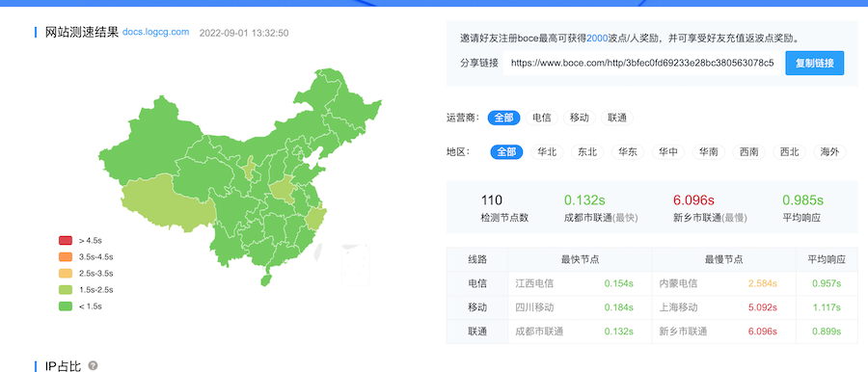The width and height of the screenshot is (868, 372).
Task: Click the 最慢节点 column header
Action: click(x=723, y=259)
